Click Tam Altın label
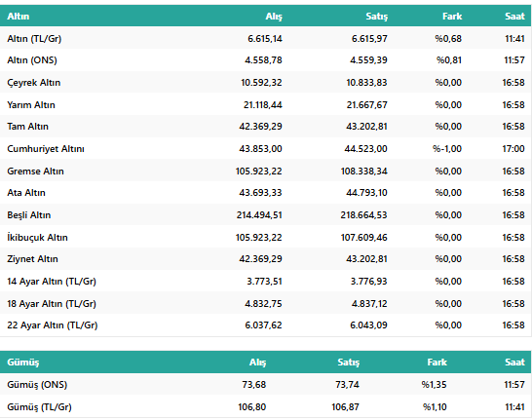532x420 pixels. click(28, 127)
